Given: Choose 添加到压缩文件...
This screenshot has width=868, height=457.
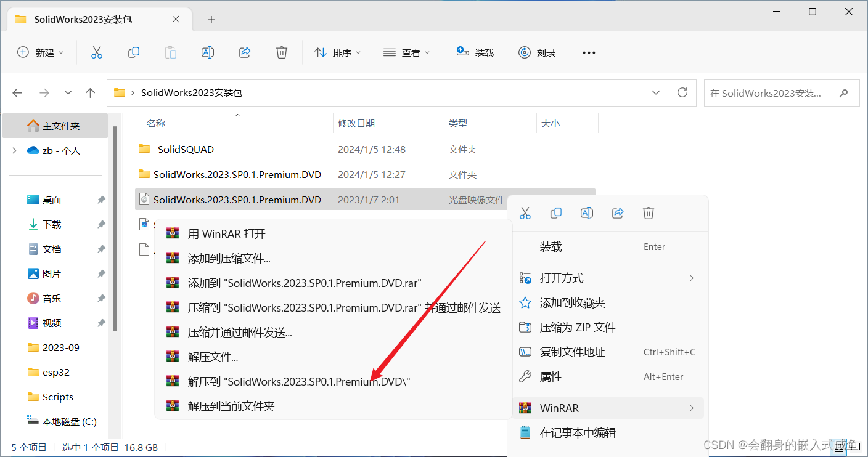Looking at the screenshot, I should tap(333, 259).
